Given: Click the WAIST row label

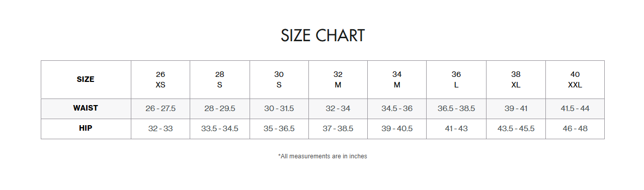Looking at the screenshot, I should point(86,108).
